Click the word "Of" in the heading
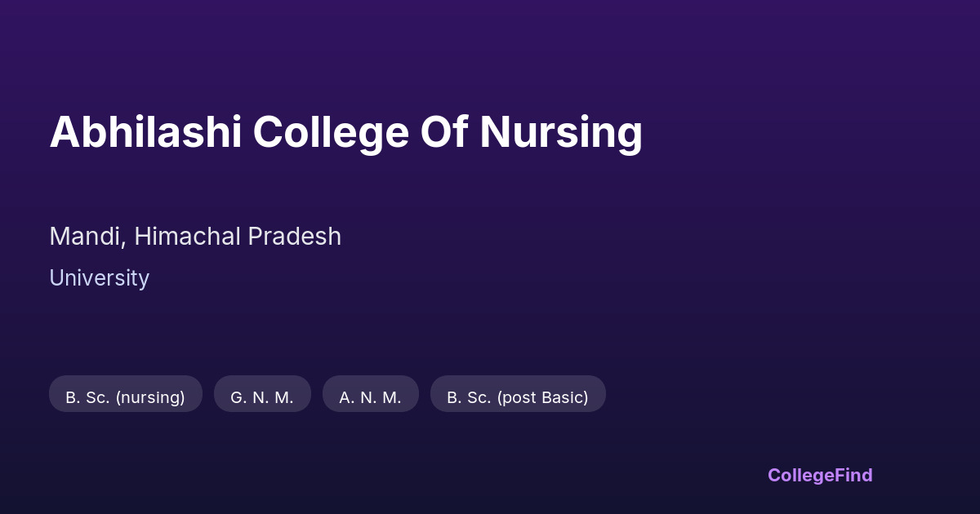Screen dimensions: 980x514 coord(443,132)
